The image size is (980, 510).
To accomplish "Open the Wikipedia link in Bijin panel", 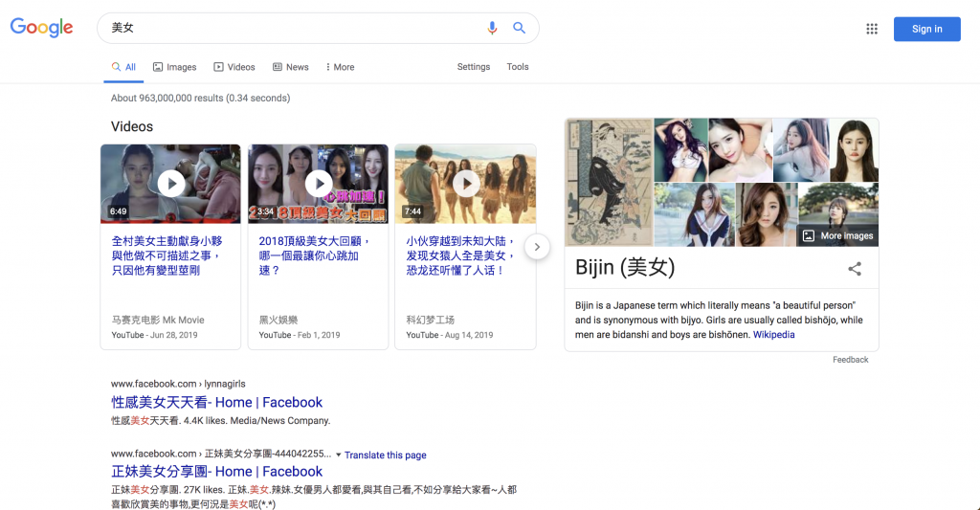I will (x=773, y=335).
